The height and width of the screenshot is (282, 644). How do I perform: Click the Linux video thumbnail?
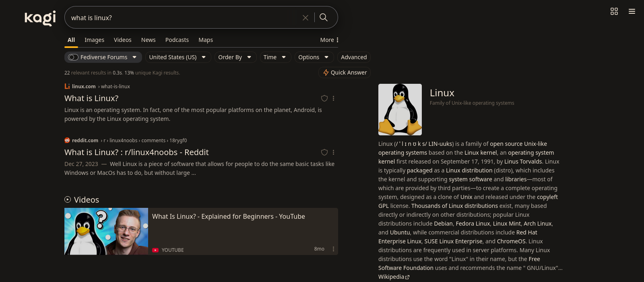point(106,231)
